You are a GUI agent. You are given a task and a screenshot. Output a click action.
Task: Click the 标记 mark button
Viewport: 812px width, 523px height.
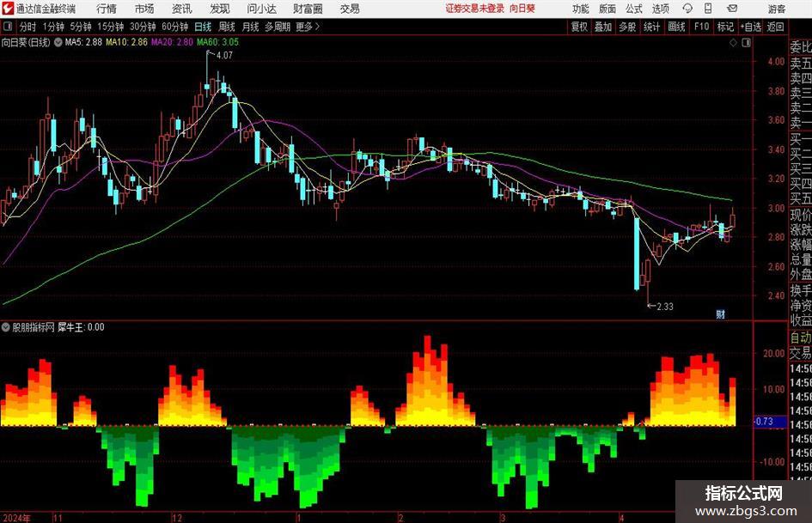(725, 27)
